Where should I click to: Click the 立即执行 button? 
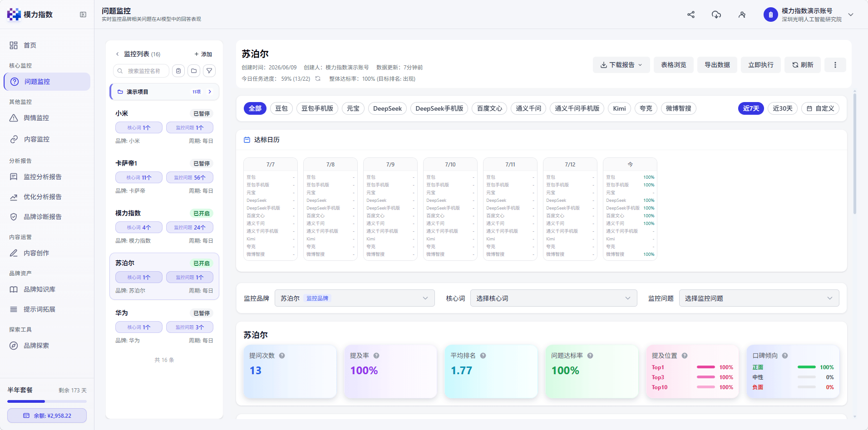pos(761,65)
